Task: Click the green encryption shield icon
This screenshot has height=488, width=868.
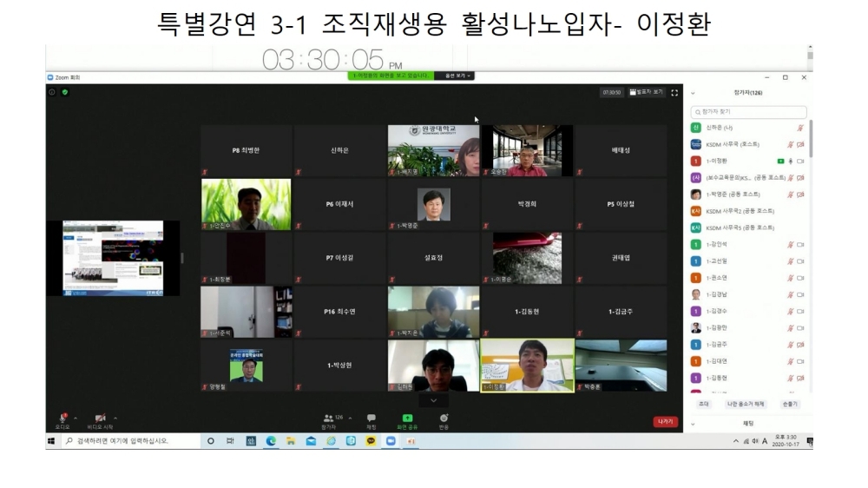Action: pyautogui.click(x=64, y=92)
